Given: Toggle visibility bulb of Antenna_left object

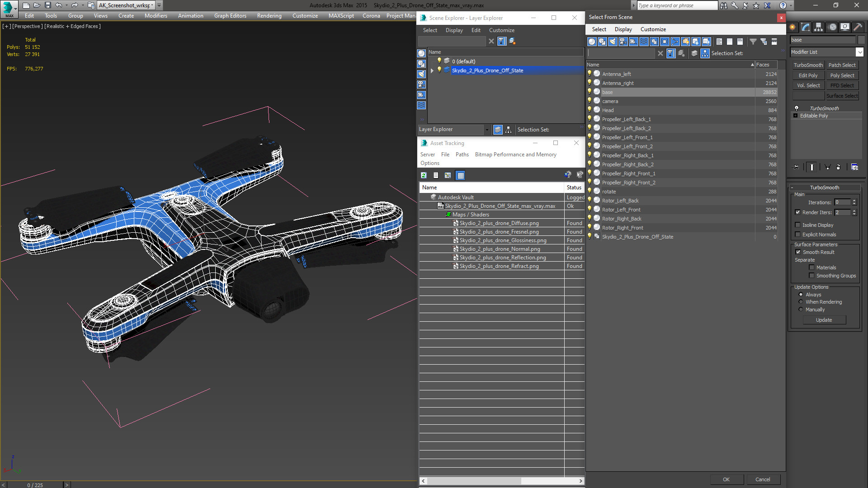Looking at the screenshot, I should point(590,74).
